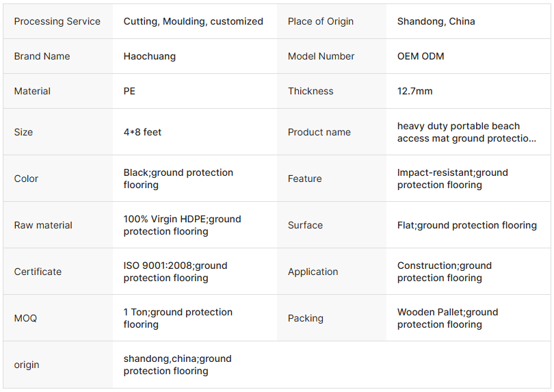The width and height of the screenshot is (554, 392).
Task: Click the Model Number label
Action: (321, 56)
